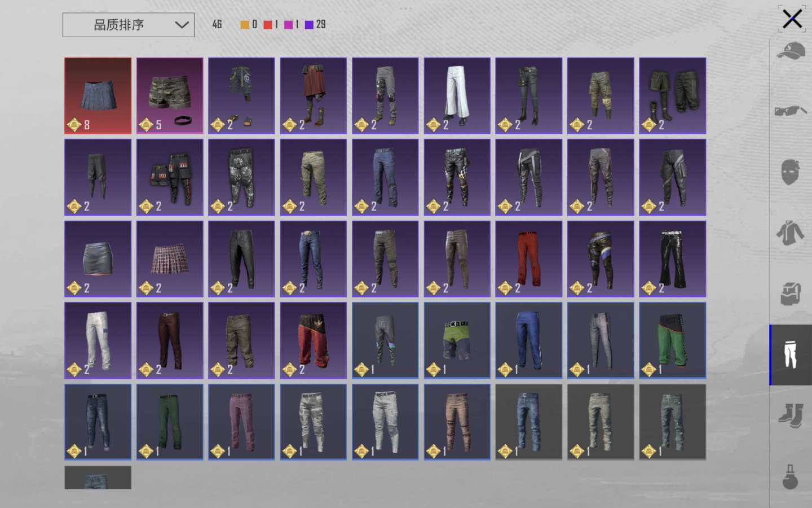The width and height of the screenshot is (812, 508).
Task: Open the hat category in sidebar
Action: 791,51
